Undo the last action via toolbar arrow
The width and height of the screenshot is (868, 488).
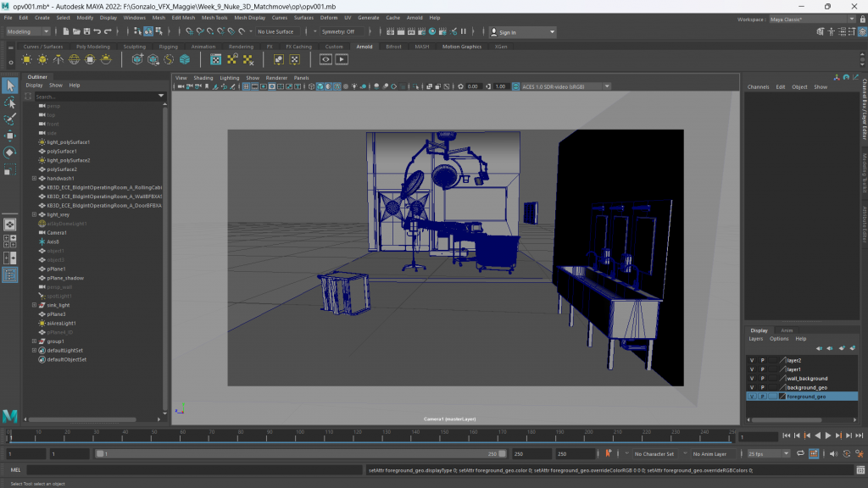click(x=97, y=31)
